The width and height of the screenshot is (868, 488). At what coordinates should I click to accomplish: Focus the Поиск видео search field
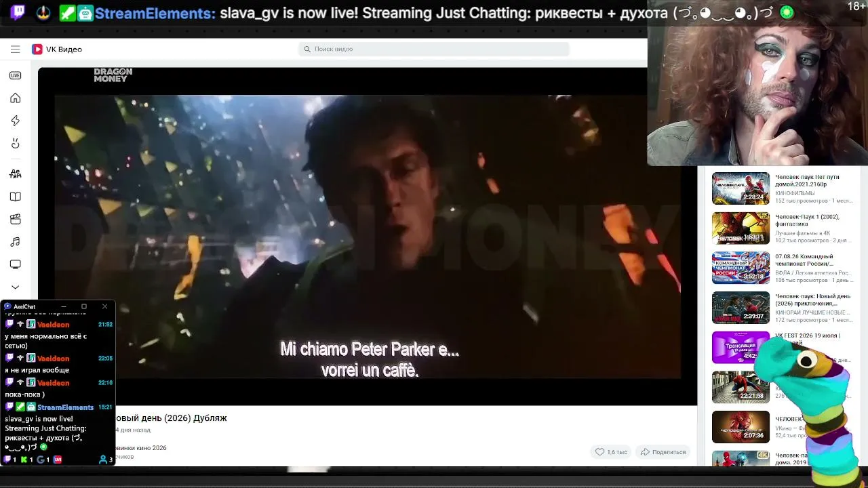click(434, 49)
